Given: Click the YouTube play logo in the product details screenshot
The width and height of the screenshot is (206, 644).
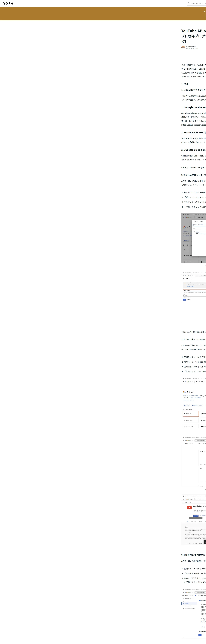Looking at the screenshot, I should (x=189, y=507).
